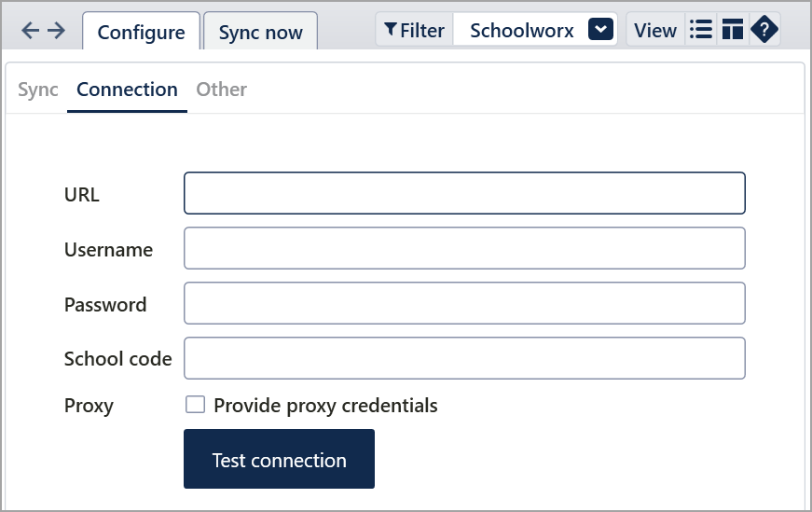Expand the Schoolworx dropdown arrow
Image resolution: width=812 pixels, height=512 pixels.
coord(601,30)
